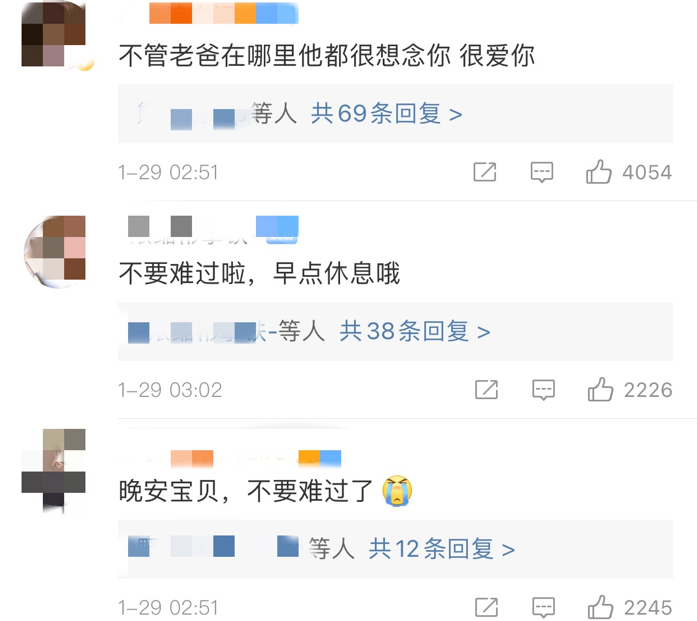Screen dimensions: 697x621
Task: Expand 共38条回复 replies
Action: (415, 331)
